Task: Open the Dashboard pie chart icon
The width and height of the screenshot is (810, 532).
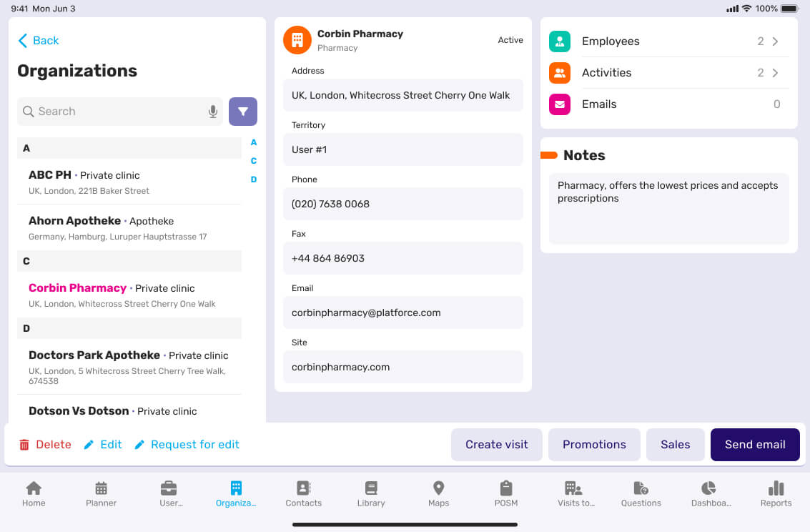Action: [x=708, y=488]
